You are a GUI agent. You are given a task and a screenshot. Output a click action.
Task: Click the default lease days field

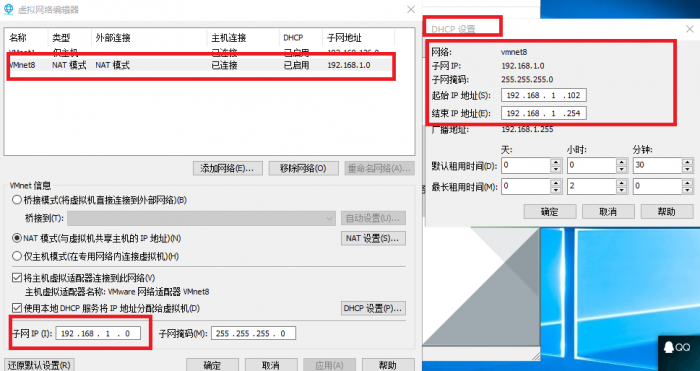coord(526,166)
